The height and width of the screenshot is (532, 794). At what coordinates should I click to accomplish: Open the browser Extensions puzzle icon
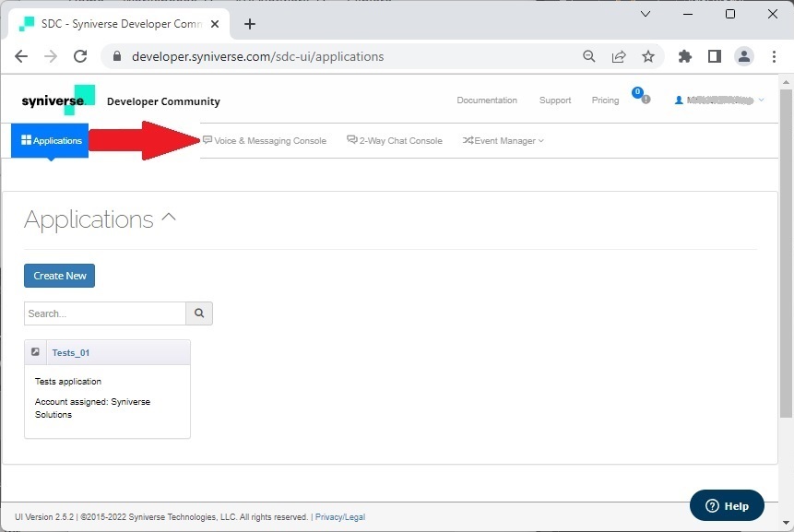point(684,56)
